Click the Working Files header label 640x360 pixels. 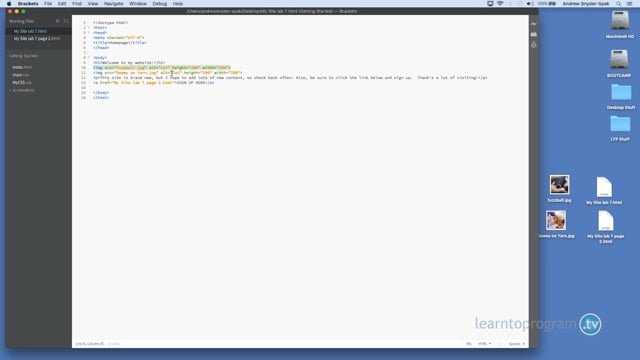22,21
